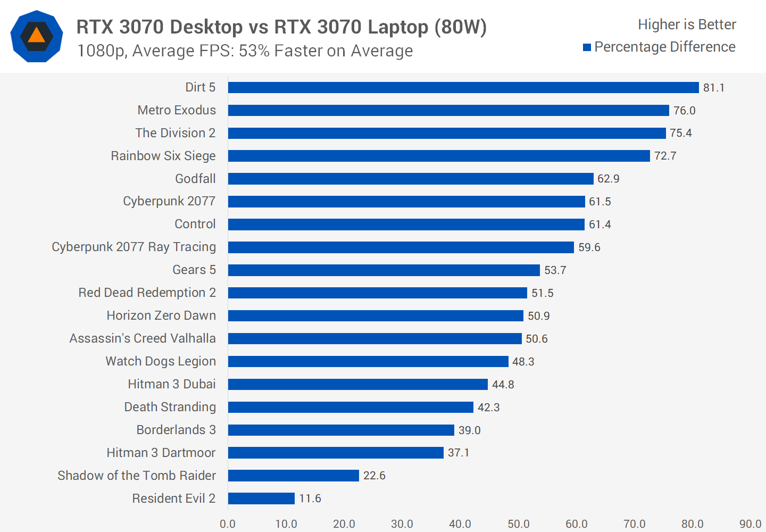Click the "Rainbow Six Siege" label
Screen dimensions: 766x532
click(163, 156)
